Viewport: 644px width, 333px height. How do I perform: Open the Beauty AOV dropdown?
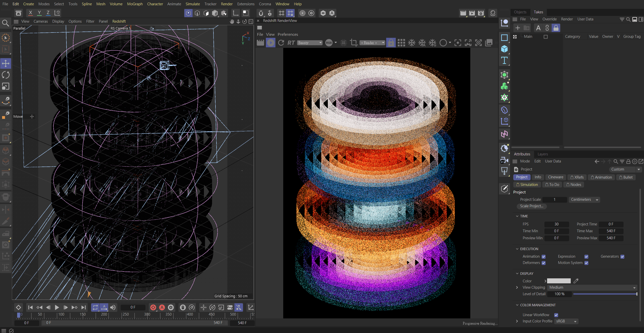(310, 43)
